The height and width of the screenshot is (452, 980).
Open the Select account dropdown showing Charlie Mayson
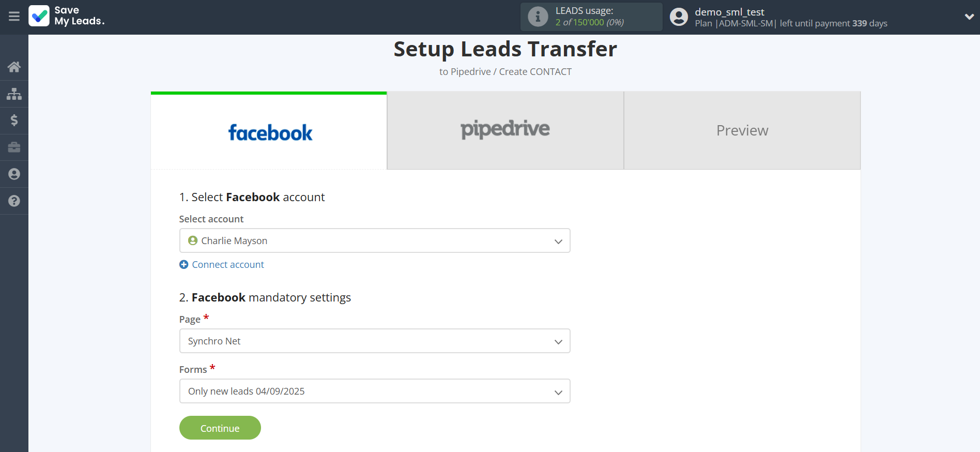[x=374, y=240]
